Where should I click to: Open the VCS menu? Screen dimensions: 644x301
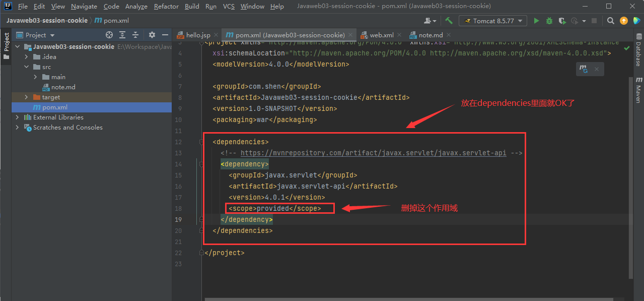click(x=229, y=7)
